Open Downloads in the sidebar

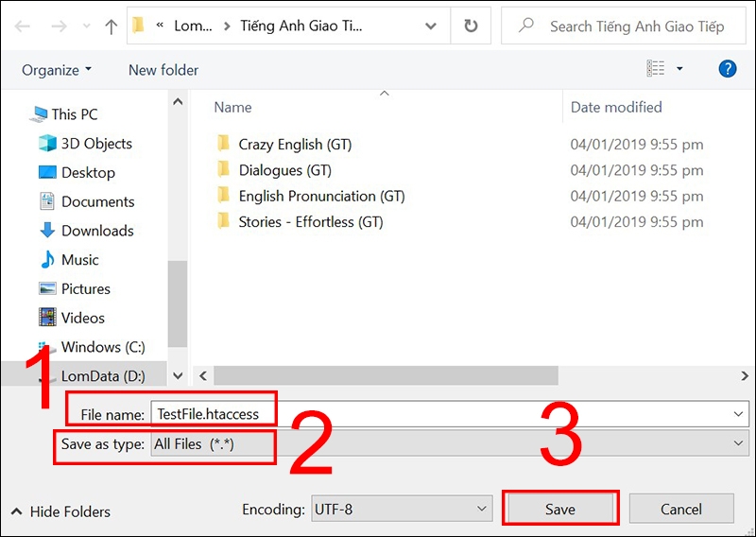click(x=97, y=230)
